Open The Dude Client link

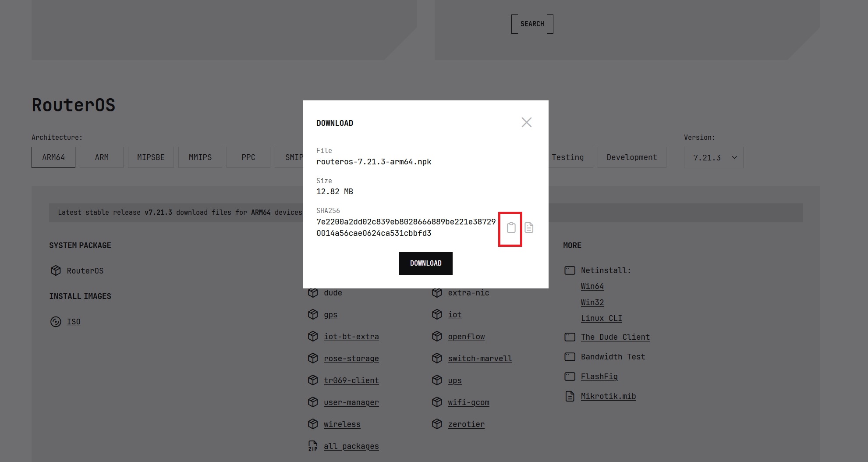615,337
